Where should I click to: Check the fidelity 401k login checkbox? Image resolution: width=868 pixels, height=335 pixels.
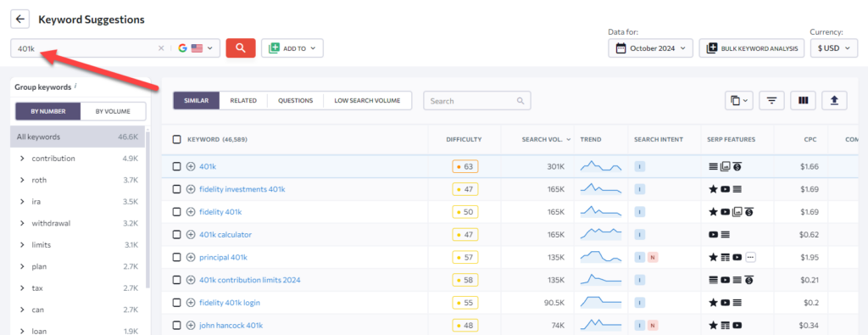(176, 303)
